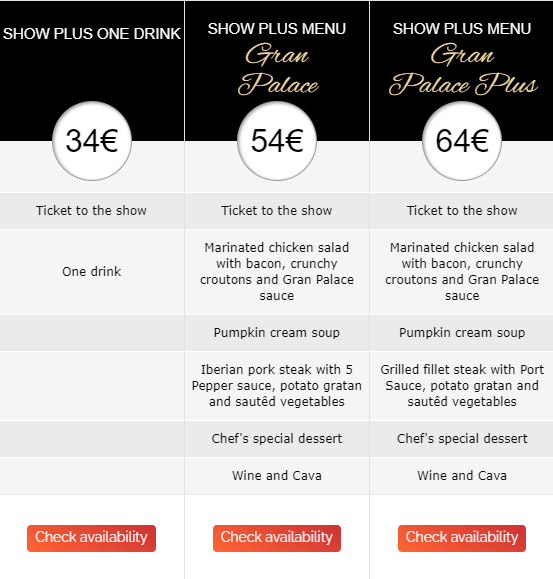Click the 34€ price circle
This screenshot has height=579, width=553.
[92, 141]
